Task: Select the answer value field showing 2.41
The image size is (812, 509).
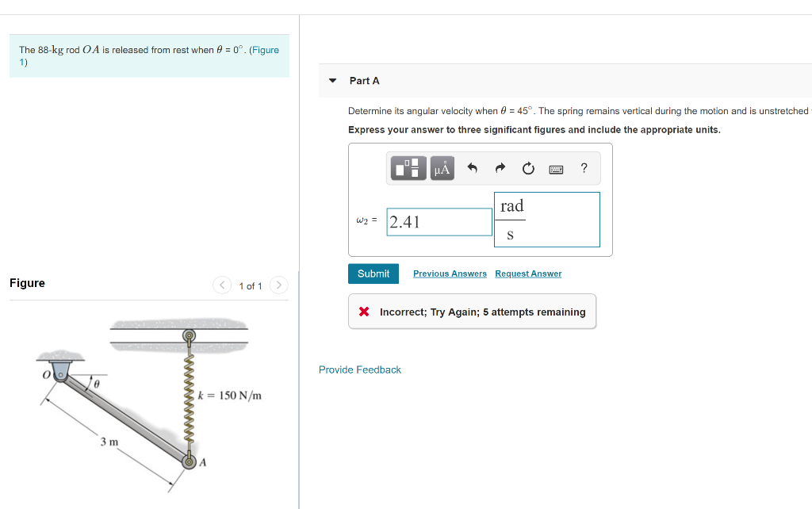Action: point(439,221)
